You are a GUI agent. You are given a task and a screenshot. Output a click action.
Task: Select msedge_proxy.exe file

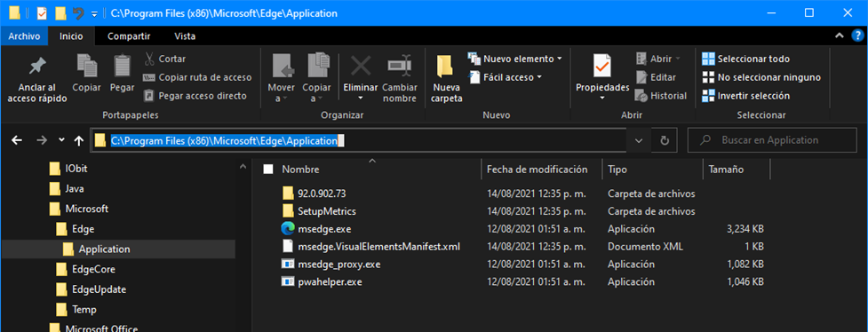click(338, 264)
